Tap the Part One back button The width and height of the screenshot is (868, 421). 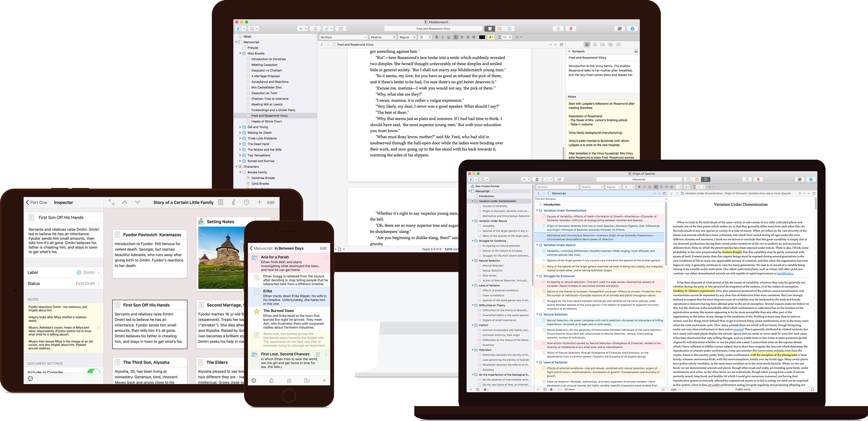coord(36,203)
